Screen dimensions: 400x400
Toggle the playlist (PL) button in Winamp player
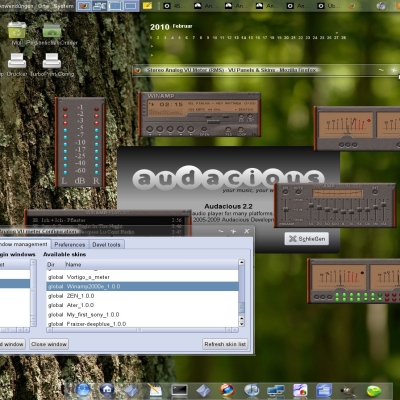tap(250, 117)
